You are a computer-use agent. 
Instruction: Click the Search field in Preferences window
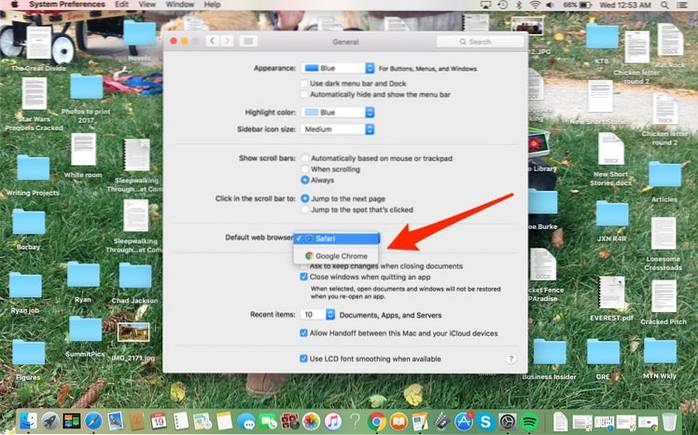(x=483, y=41)
